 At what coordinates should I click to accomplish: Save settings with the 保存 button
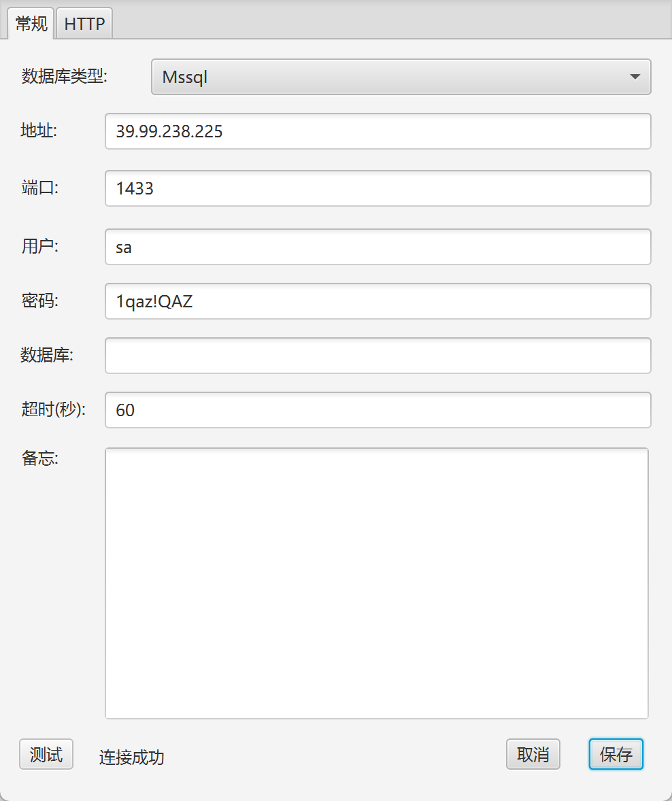pos(616,754)
